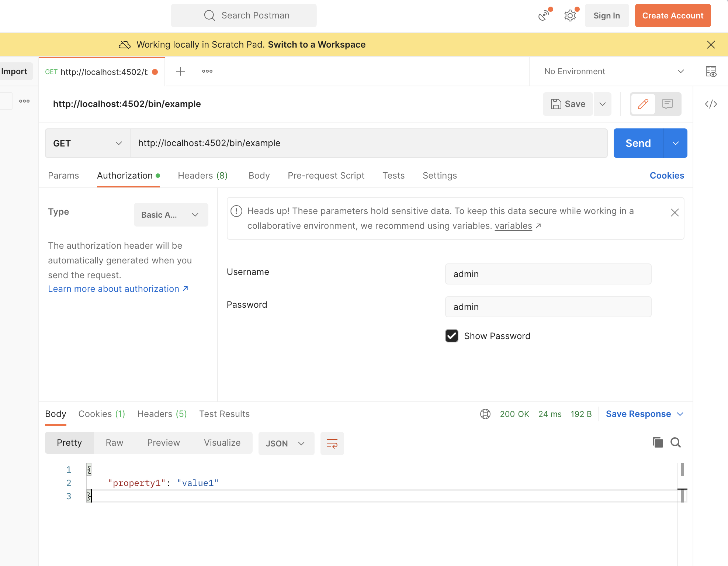
Task: Dismiss the Scratch Pad yellow banner
Action: (711, 45)
